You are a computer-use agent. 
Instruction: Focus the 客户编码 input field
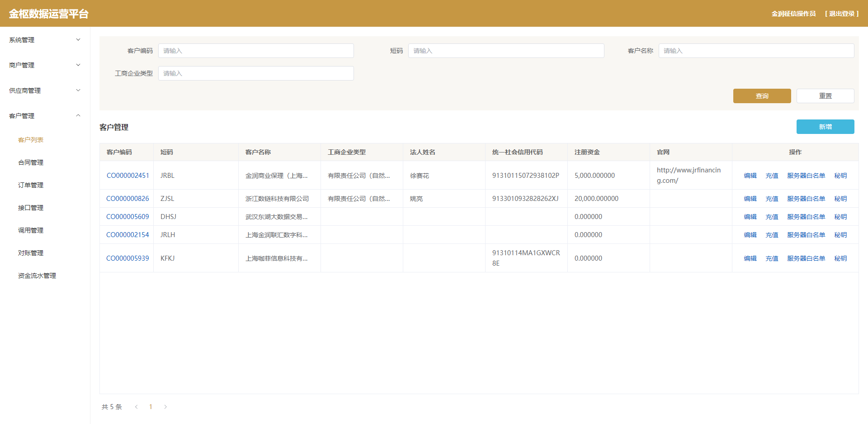[256, 51]
